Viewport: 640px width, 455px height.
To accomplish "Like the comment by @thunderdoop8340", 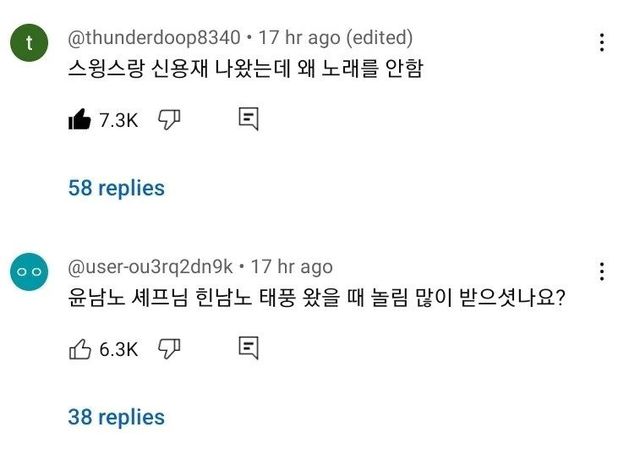I will pyautogui.click(x=79, y=120).
